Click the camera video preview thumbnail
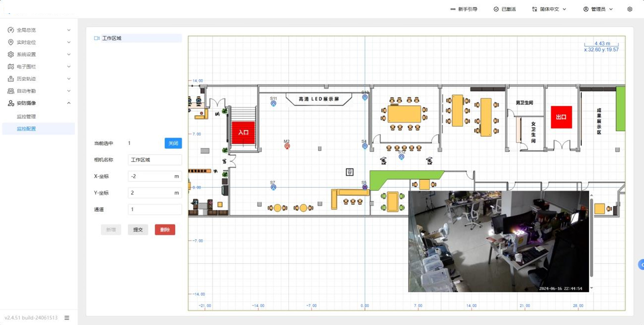Screen dimensions: 644x325 tap(498, 241)
